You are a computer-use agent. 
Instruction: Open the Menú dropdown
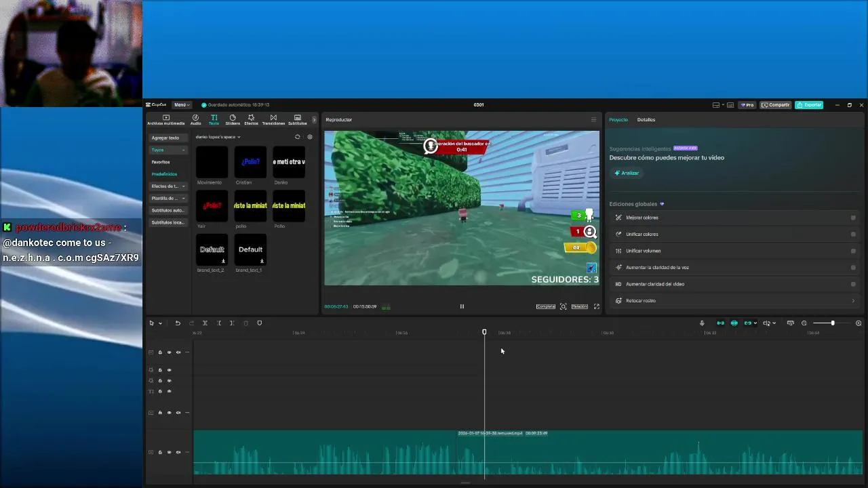181,105
